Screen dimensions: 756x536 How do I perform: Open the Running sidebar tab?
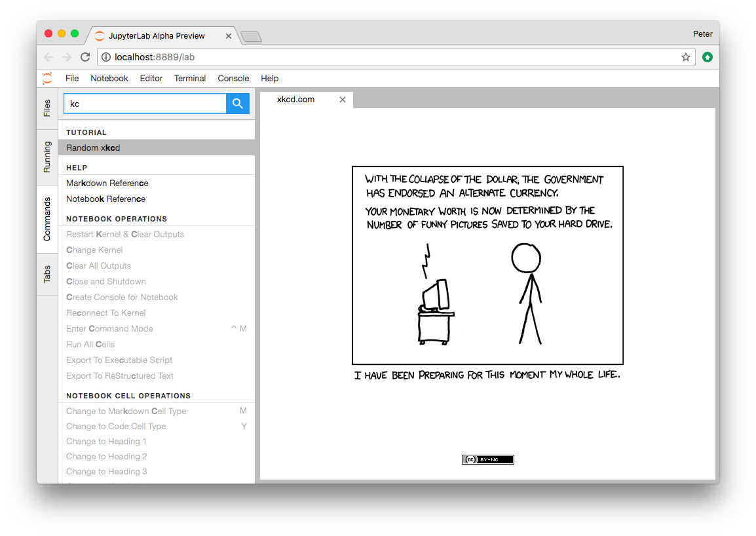47,157
